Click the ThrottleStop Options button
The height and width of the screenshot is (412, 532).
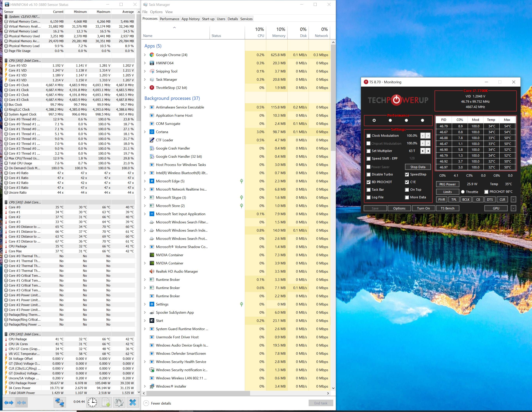pyautogui.click(x=399, y=208)
